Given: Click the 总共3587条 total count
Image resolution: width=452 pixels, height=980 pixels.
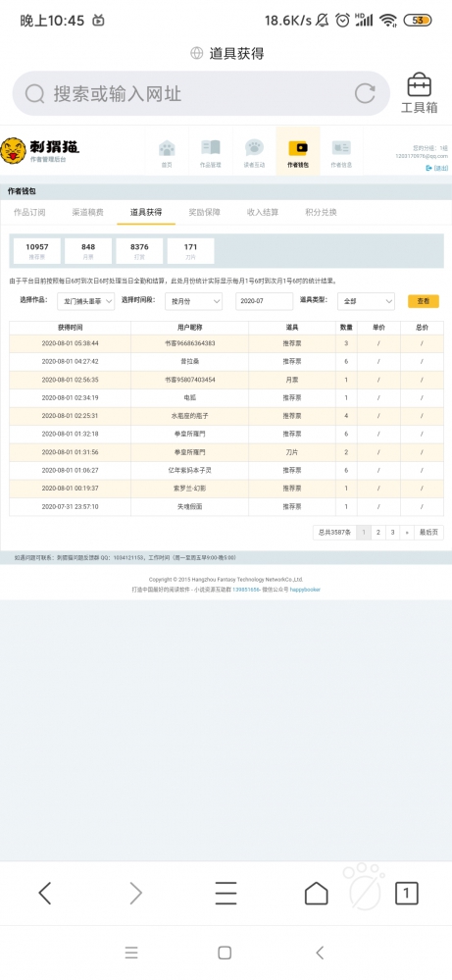Looking at the screenshot, I should [x=334, y=533].
